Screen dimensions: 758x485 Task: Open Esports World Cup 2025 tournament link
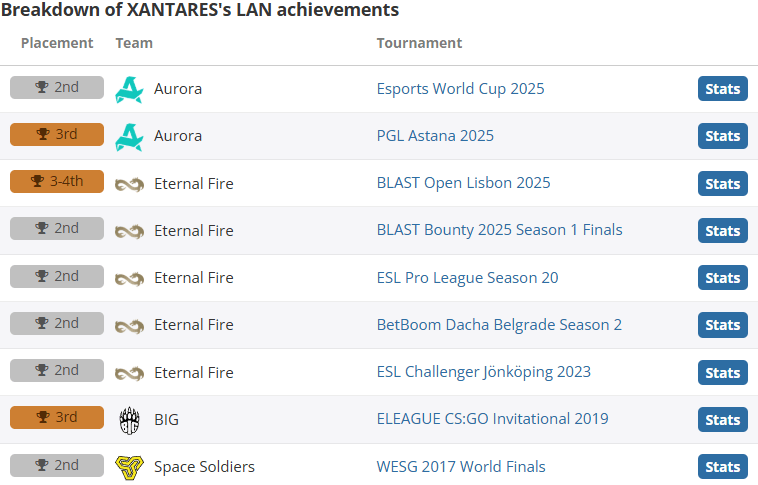coord(460,89)
